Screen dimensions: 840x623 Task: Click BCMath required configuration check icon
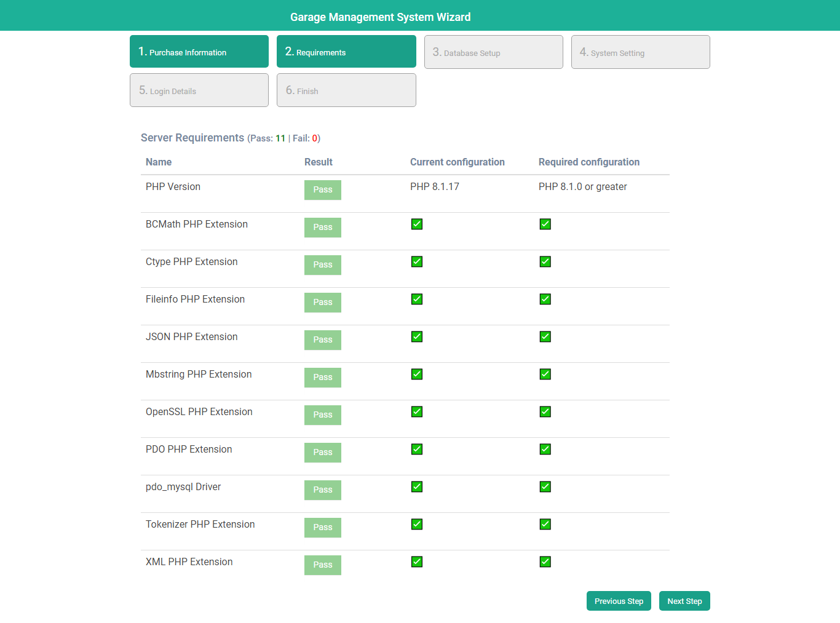pyautogui.click(x=545, y=224)
